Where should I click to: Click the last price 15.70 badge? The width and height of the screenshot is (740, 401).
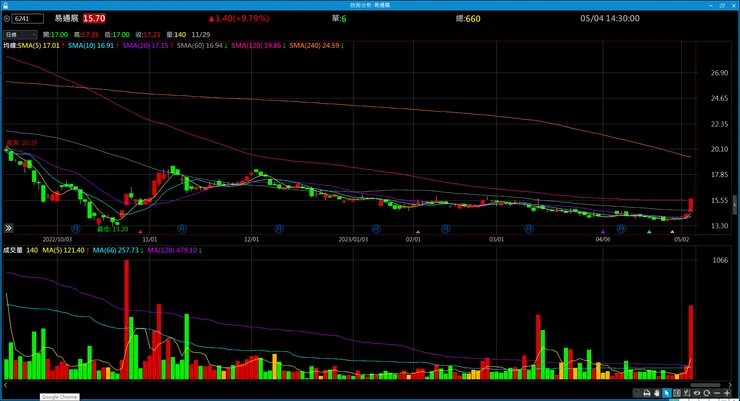tap(94, 18)
